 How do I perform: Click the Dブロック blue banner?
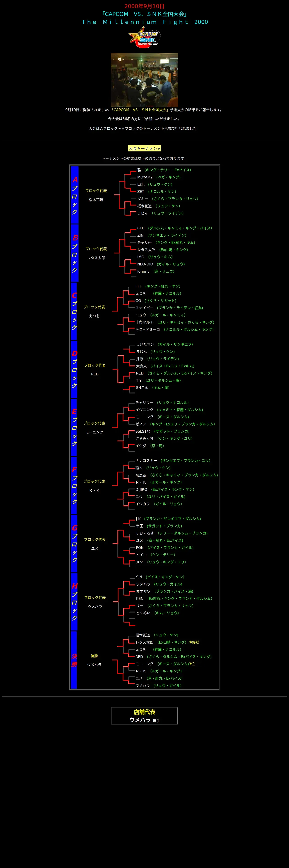pos(74,369)
